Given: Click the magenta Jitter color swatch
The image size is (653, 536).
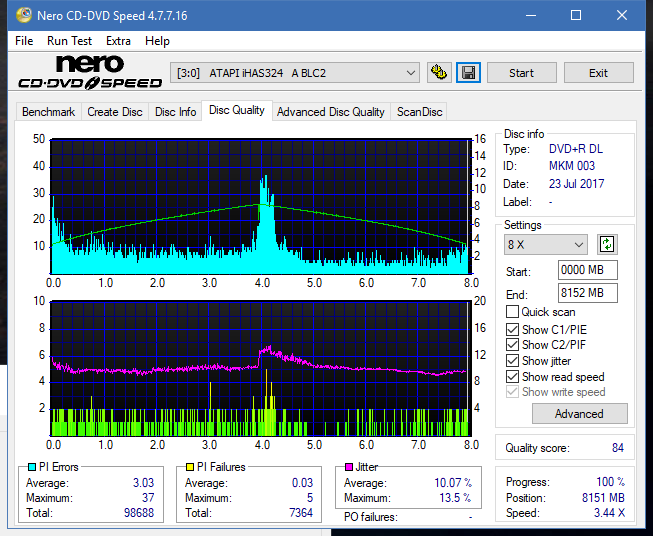Looking at the screenshot, I should 349,467.
